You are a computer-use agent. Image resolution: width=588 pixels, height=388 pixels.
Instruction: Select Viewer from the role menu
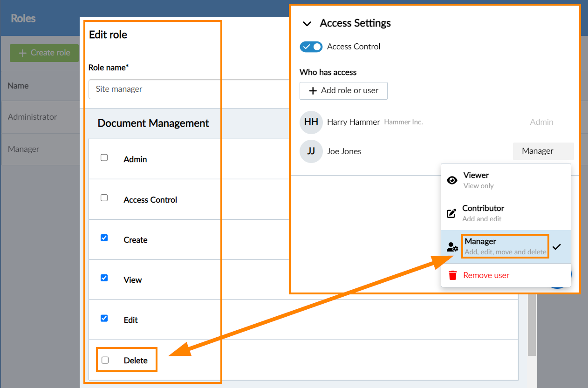(x=476, y=180)
